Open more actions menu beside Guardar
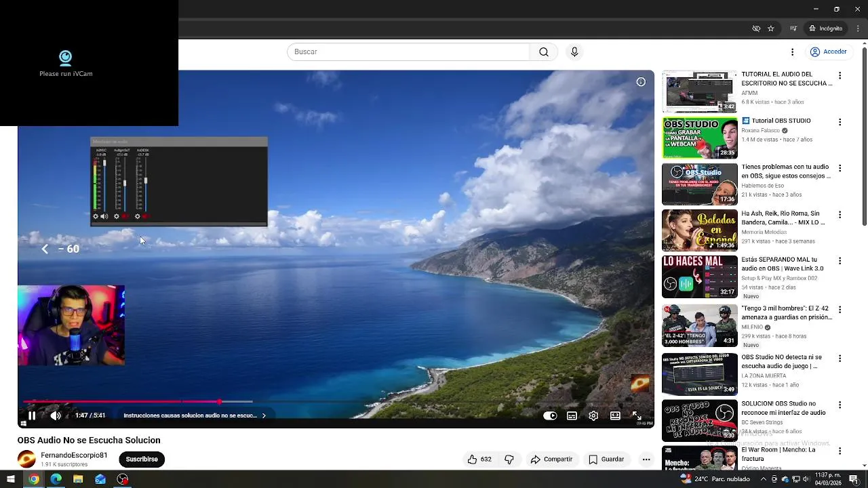The image size is (868, 488). 646,460
